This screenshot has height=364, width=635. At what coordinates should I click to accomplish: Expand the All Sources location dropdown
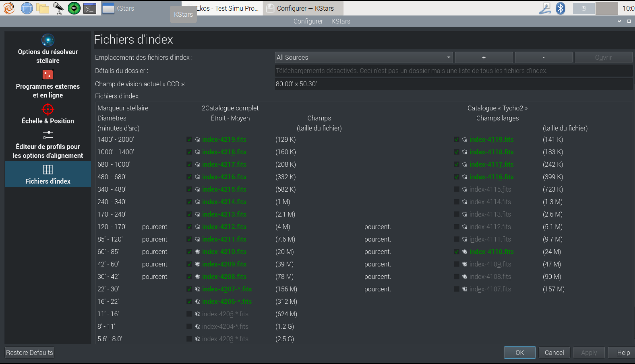click(364, 57)
